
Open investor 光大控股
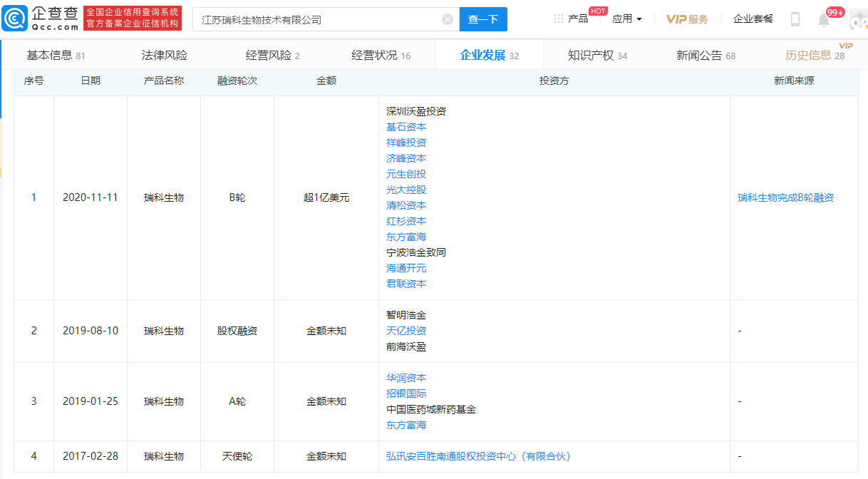click(x=406, y=190)
